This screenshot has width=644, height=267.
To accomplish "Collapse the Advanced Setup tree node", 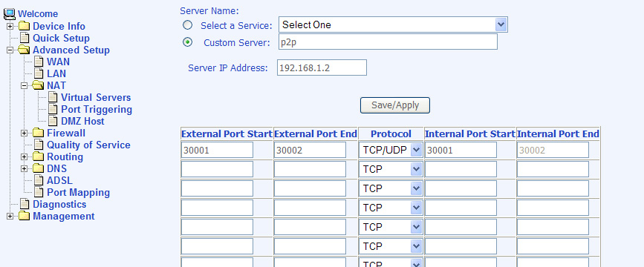I will (10, 50).
